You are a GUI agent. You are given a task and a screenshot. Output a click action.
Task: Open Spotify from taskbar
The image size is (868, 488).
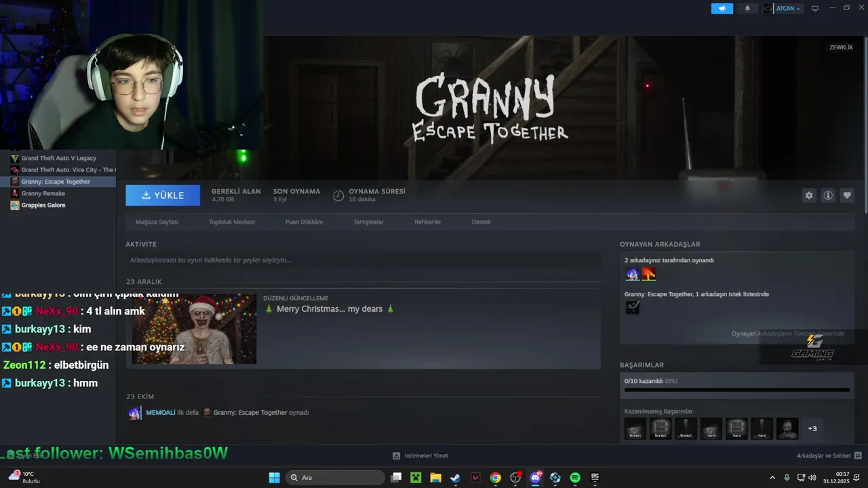click(x=575, y=478)
